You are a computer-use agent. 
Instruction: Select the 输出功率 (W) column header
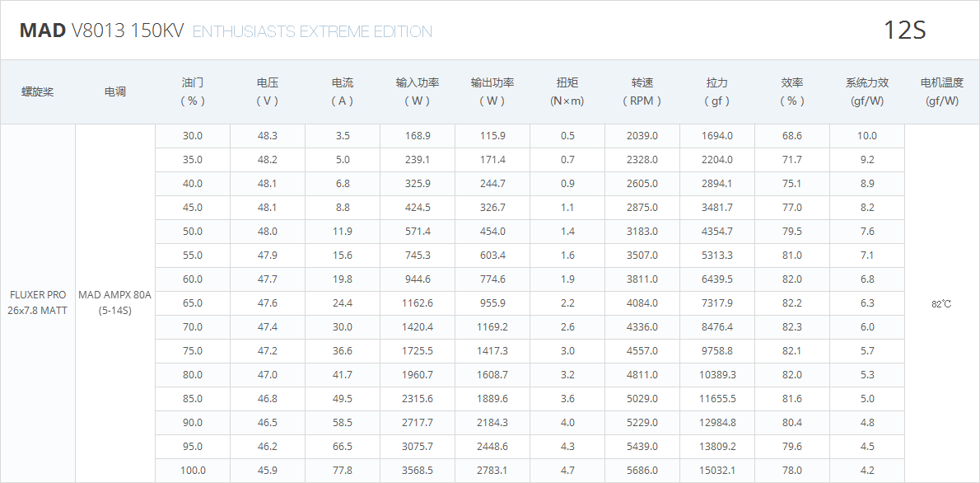pos(492,92)
